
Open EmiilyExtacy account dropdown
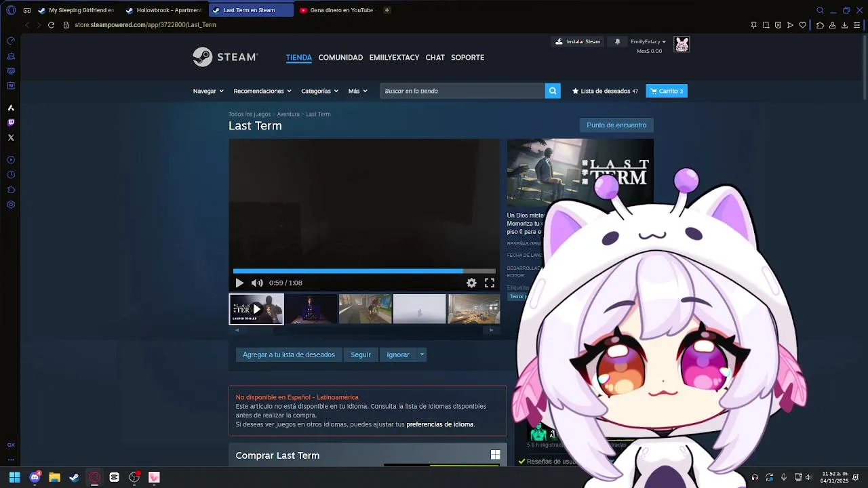(x=648, y=41)
